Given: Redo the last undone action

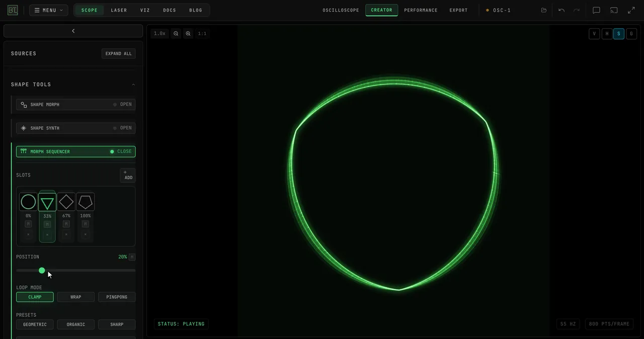Looking at the screenshot, I should (x=577, y=10).
